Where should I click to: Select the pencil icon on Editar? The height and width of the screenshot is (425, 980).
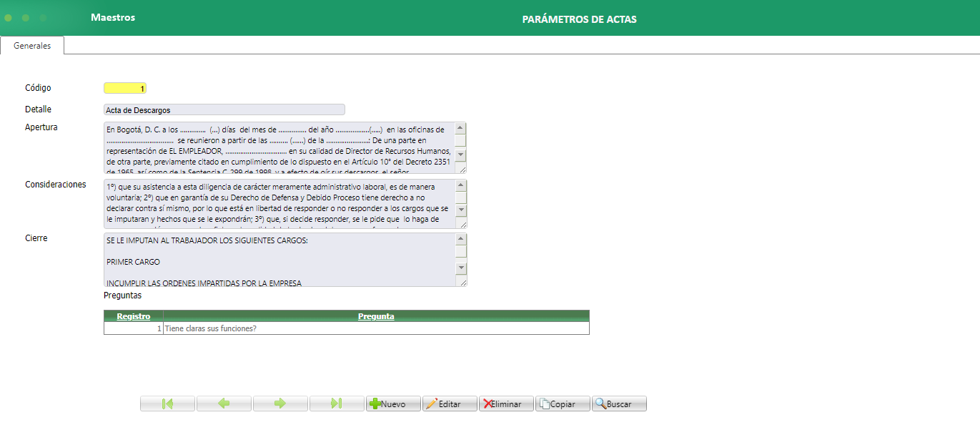(433, 403)
